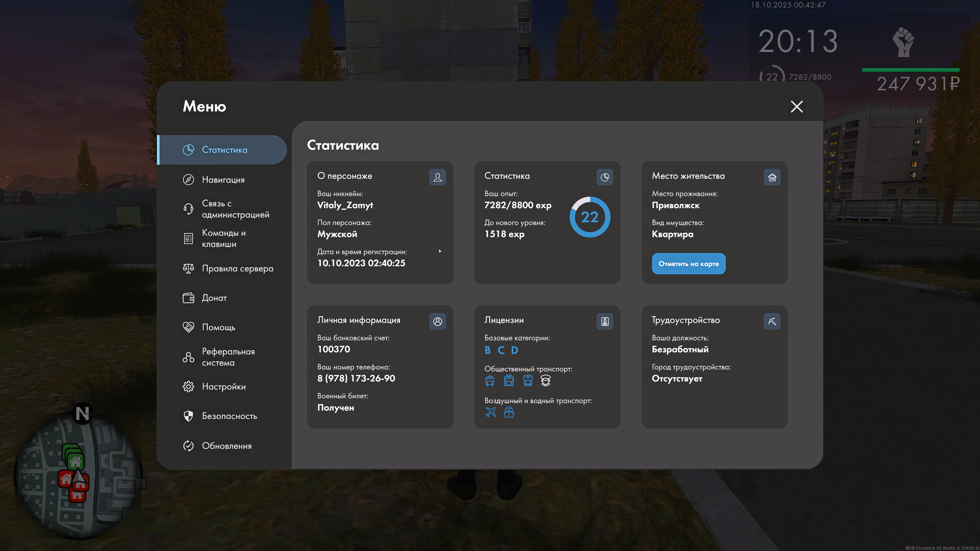Click the house icon in Место жительства card
The height and width of the screenshot is (551, 980).
point(772,177)
